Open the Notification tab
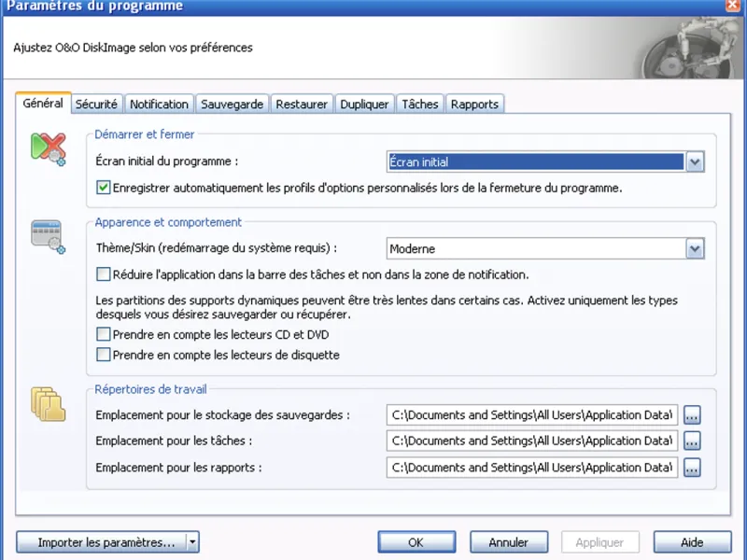 159,105
